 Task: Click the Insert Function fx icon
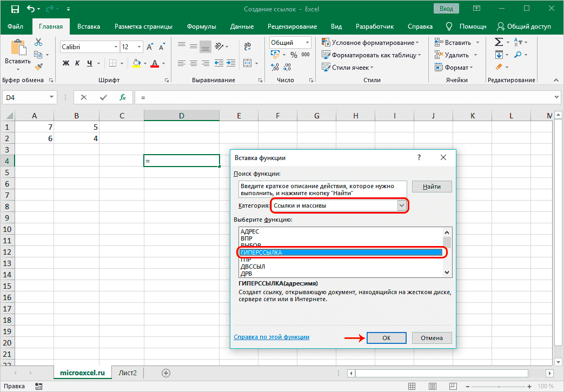tap(123, 97)
